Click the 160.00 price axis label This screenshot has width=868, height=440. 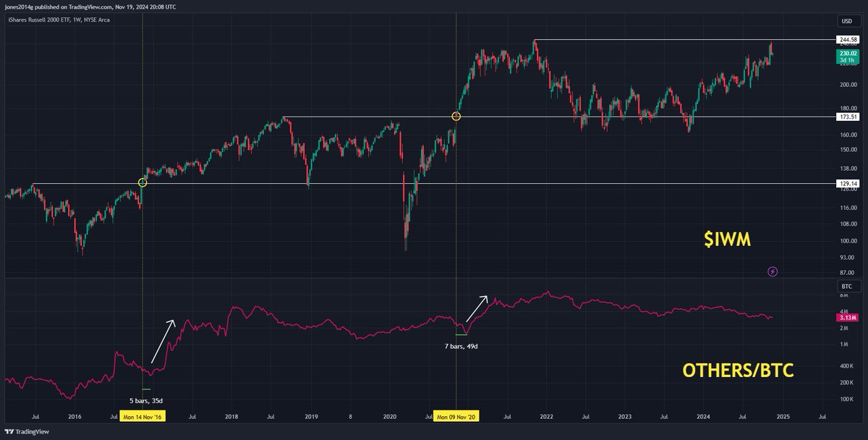(x=848, y=135)
